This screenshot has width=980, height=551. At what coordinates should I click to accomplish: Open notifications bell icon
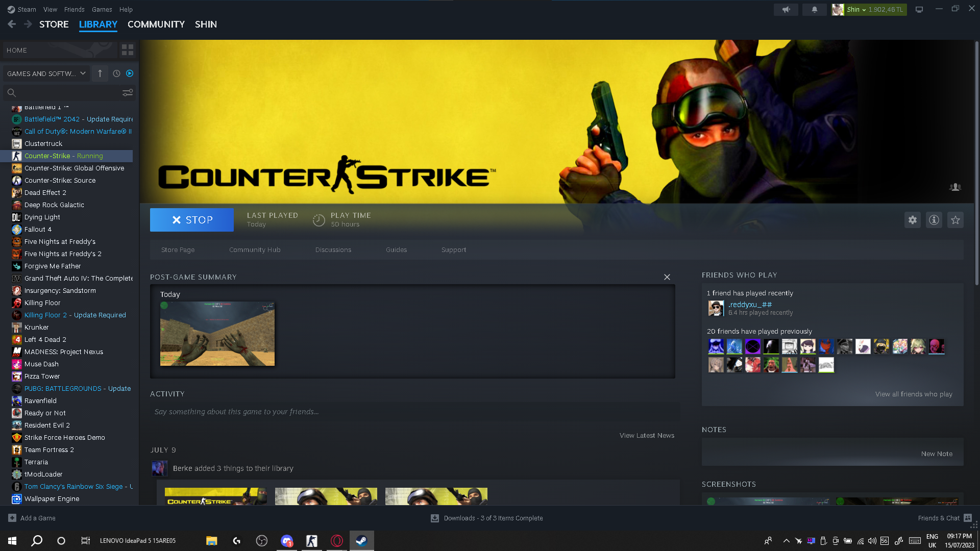[x=814, y=9]
